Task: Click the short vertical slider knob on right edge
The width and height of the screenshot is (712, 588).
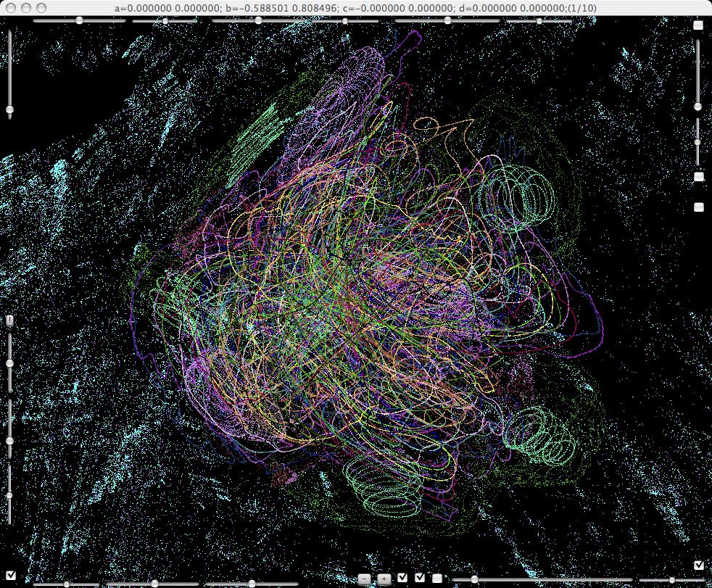Action: 698,143
